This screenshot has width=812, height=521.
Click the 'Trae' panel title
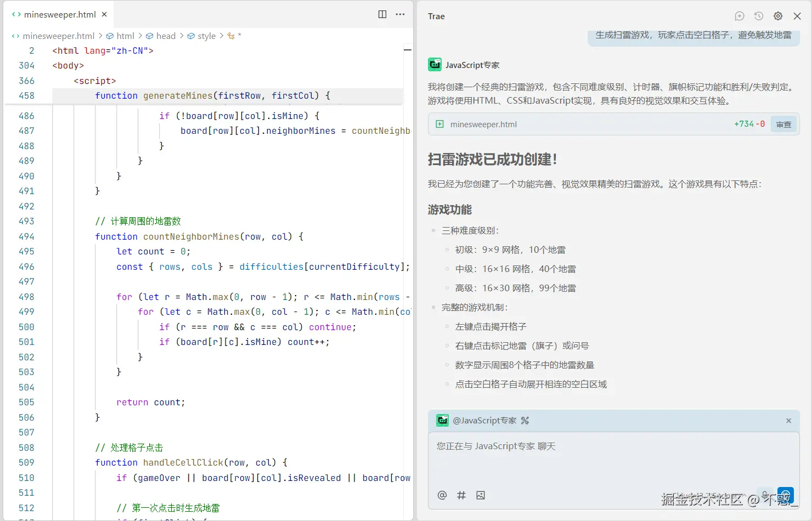tap(436, 16)
